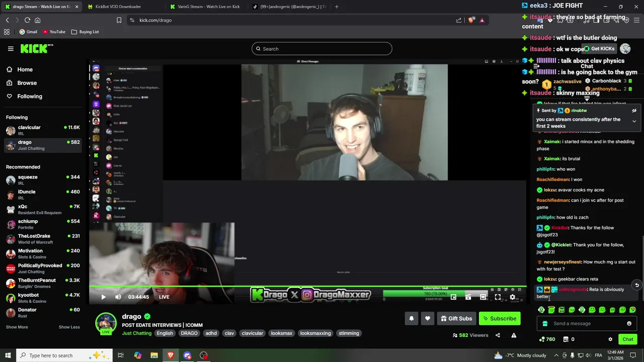
Task: Hide the pinned message
Action: click(634, 111)
